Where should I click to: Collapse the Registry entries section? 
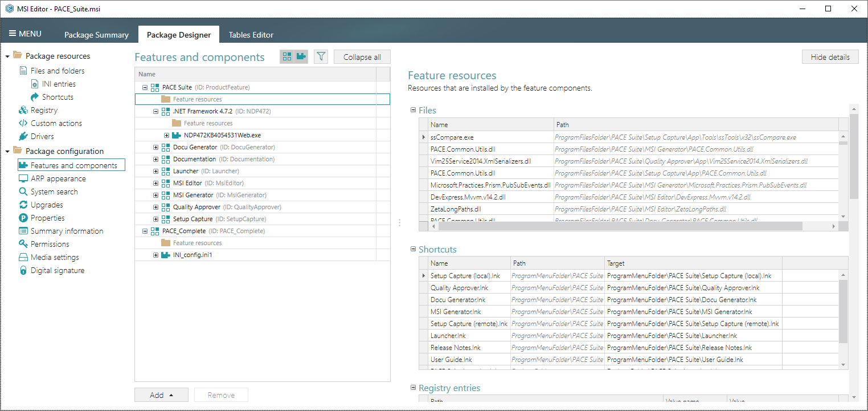tap(413, 388)
